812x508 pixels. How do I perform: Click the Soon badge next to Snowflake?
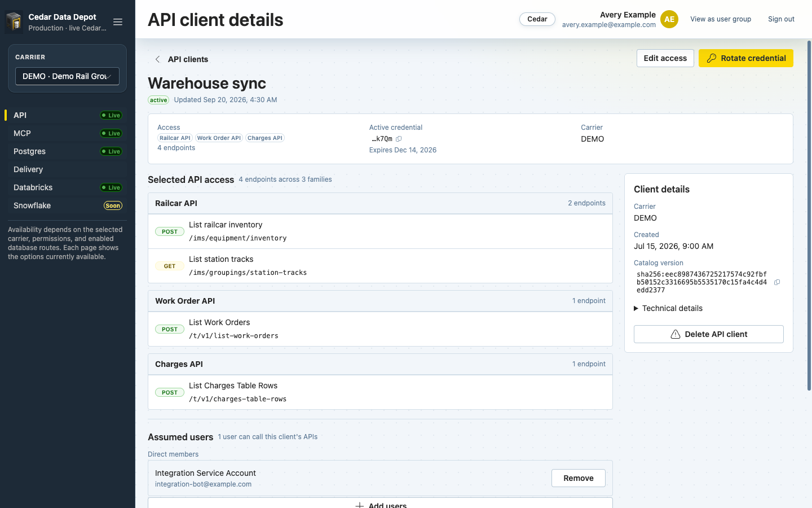(113, 205)
